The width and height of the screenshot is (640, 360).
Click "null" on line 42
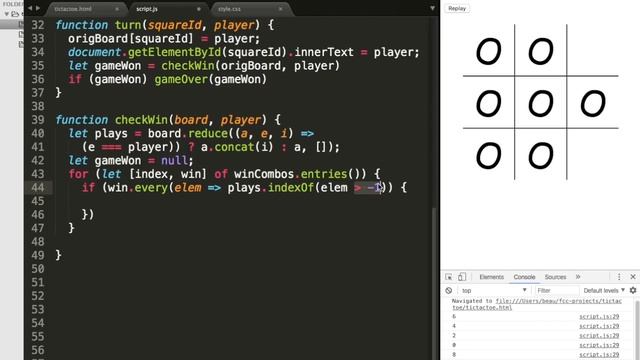tap(175, 160)
